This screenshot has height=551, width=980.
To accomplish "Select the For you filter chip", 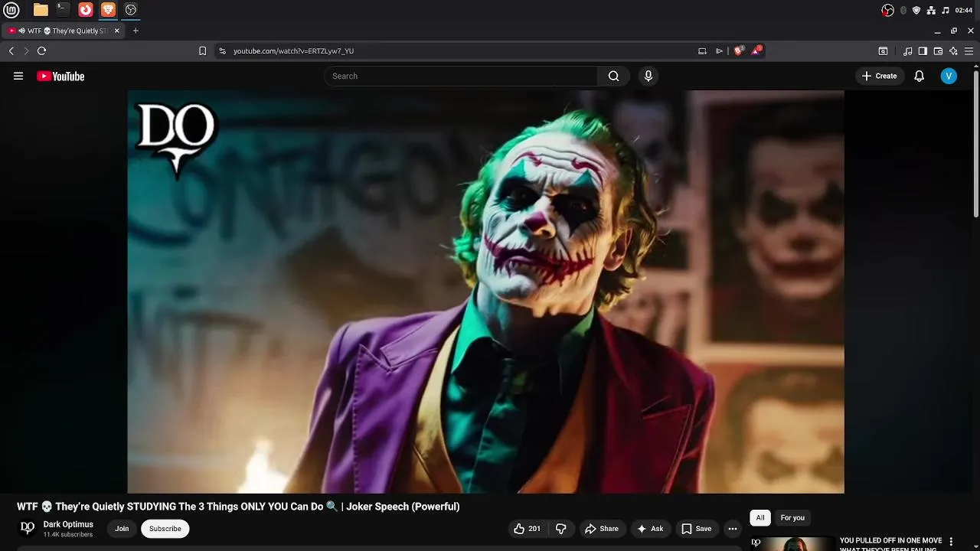I will 792,518.
